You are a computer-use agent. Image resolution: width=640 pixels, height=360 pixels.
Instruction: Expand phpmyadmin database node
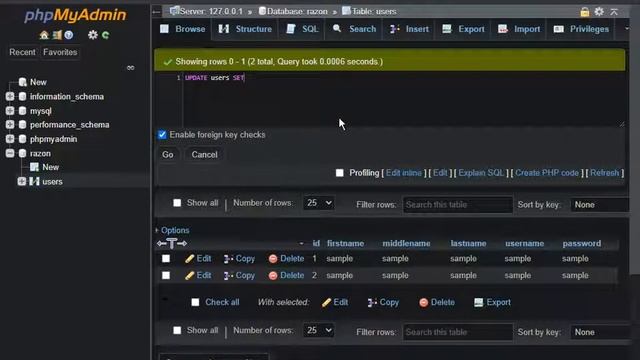10,139
